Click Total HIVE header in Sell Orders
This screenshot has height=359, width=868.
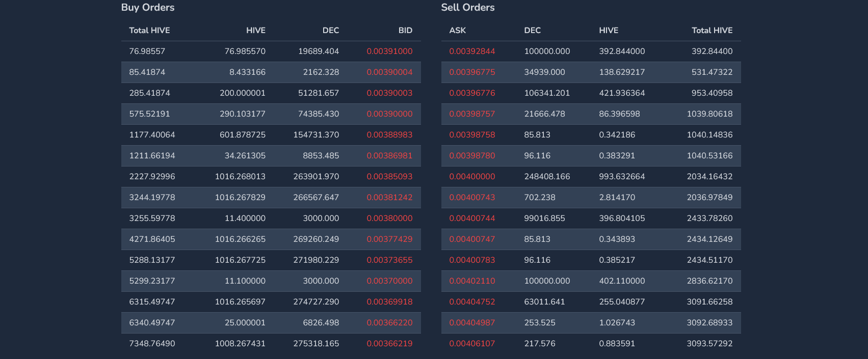pyautogui.click(x=712, y=31)
